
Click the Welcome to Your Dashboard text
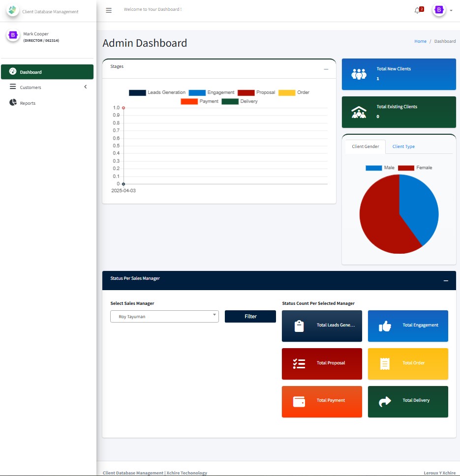153,9
